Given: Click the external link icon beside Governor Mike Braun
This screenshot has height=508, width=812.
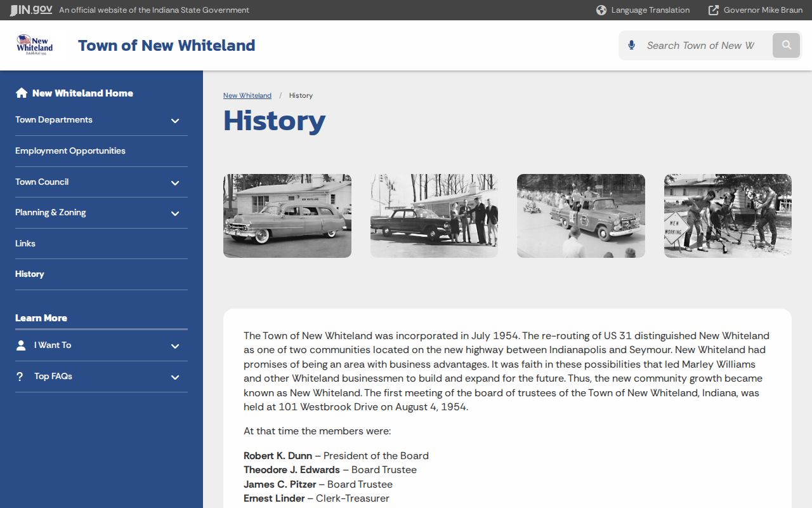Looking at the screenshot, I should (714, 10).
